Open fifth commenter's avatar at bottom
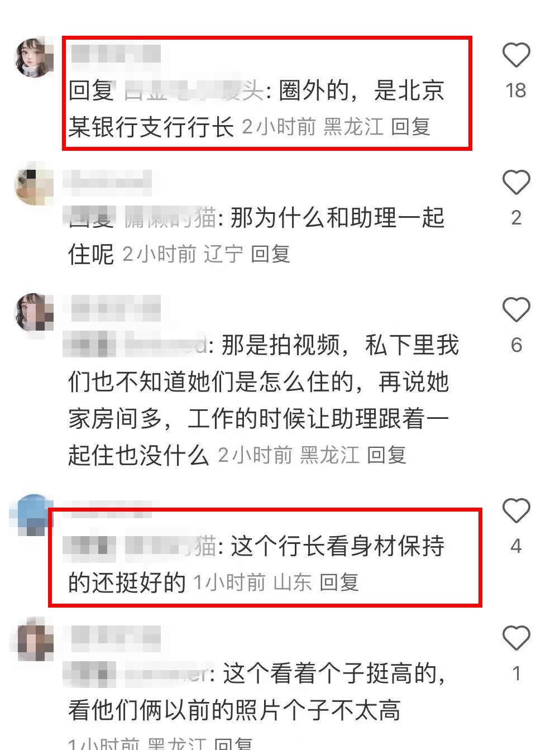 coord(34,640)
